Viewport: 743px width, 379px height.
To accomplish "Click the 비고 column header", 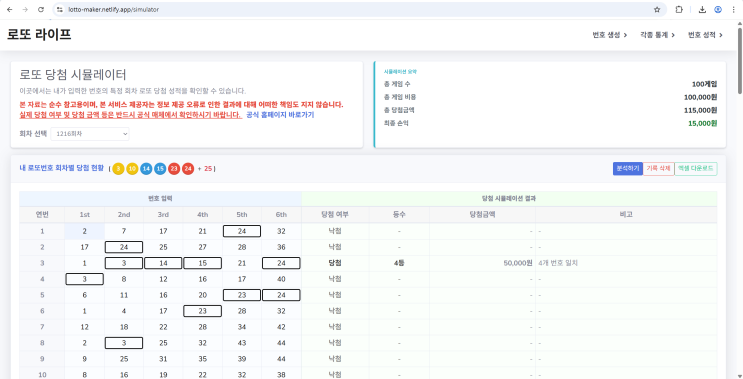I will point(626,215).
